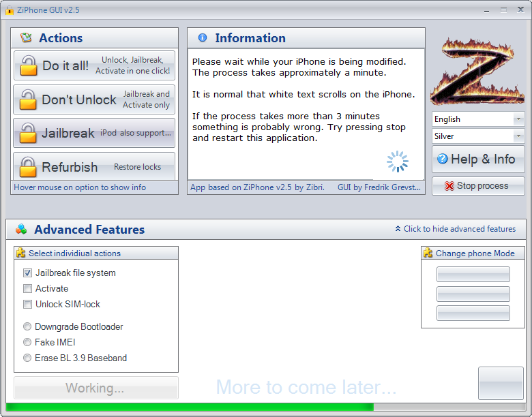Minimize the ZiPhone GUI window
This screenshot has width=532, height=417.
click(486, 10)
